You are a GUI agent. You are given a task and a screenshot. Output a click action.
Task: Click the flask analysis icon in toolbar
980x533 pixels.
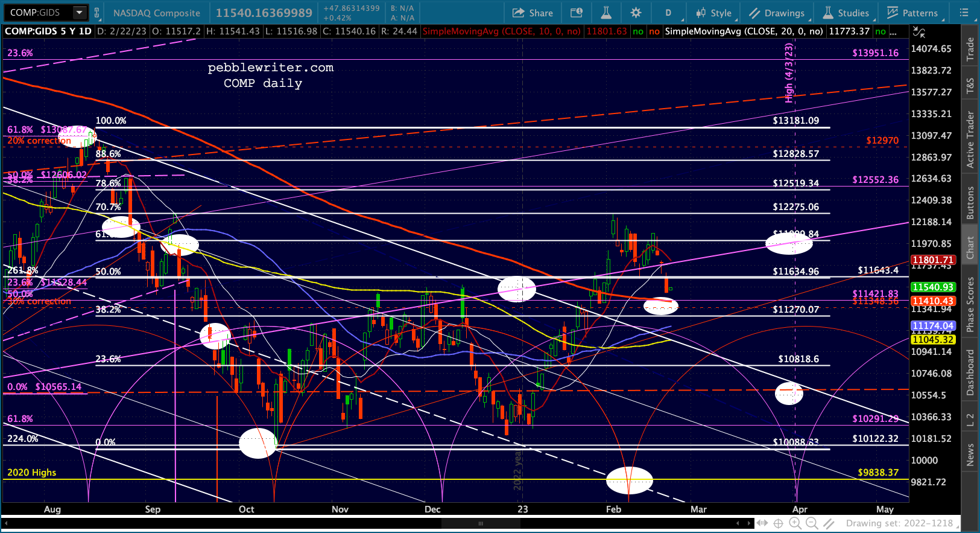click(606, 13)
